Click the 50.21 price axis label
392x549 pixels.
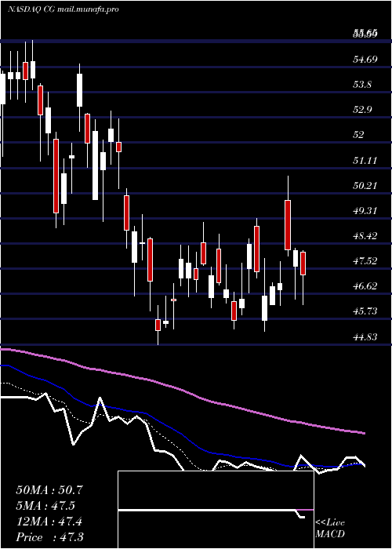[365, 186]
